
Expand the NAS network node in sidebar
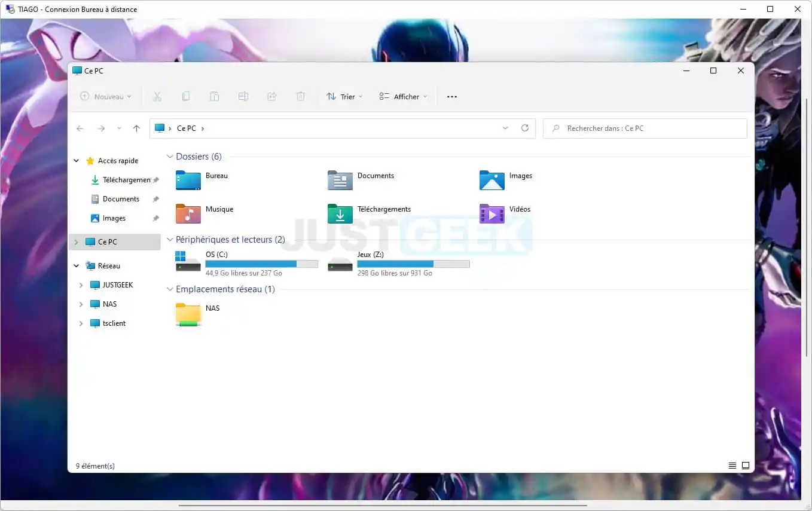pos(81,304)
